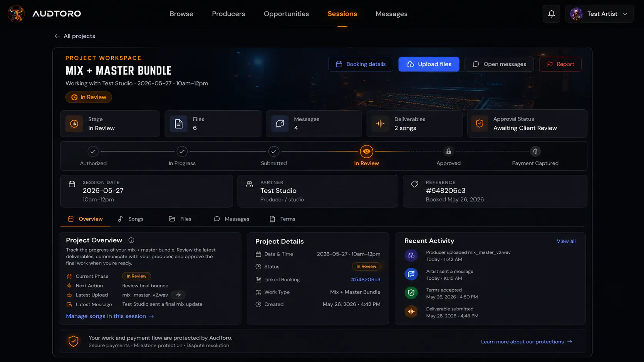Click the Payment Captured dollar icon

(x=535, y=152)
